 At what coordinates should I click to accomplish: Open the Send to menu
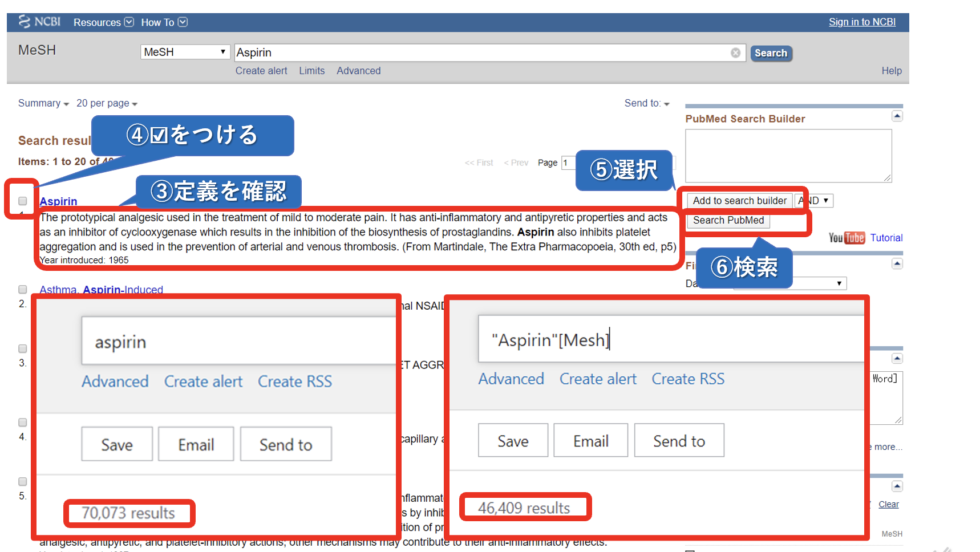coord(646,103)
